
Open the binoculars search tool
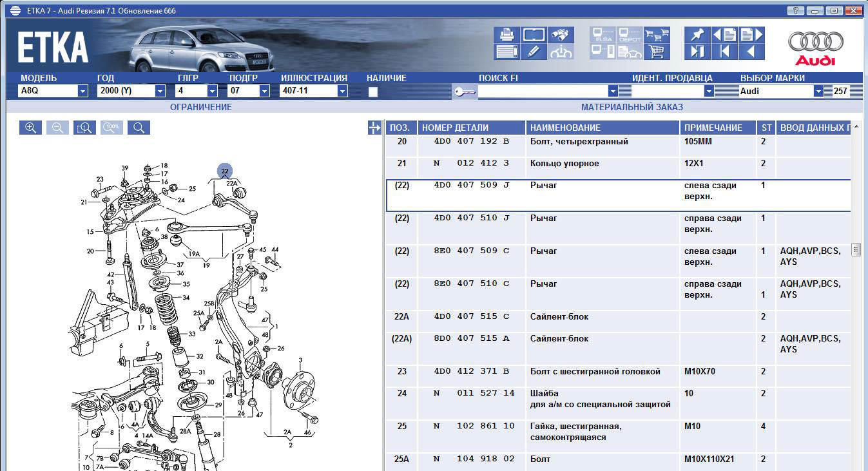[561, 35]
